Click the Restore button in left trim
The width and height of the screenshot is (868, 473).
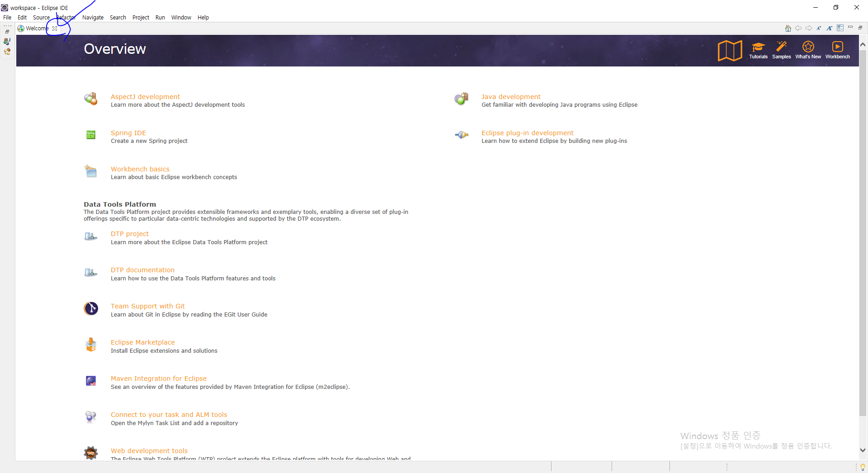click(7, 32)
